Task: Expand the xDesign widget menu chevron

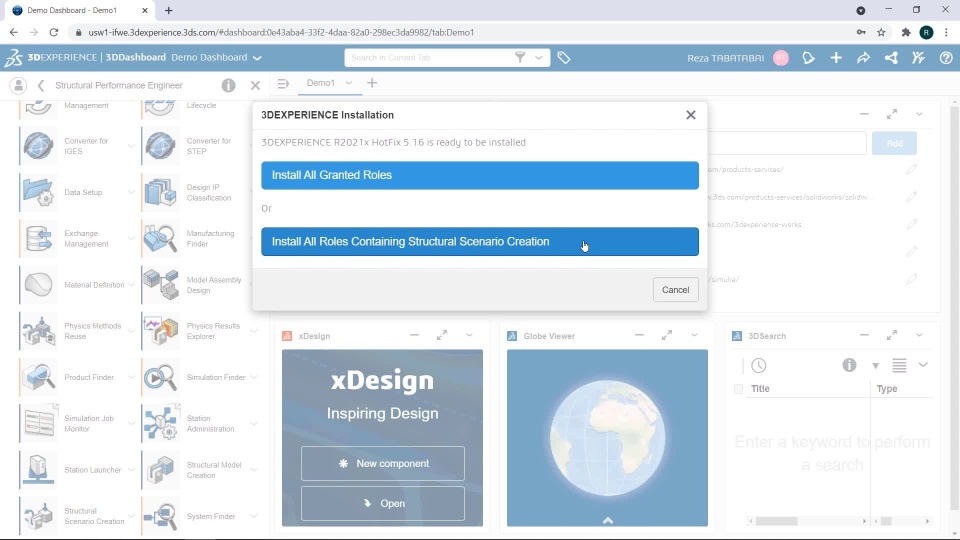Action: tap(469, 336)
